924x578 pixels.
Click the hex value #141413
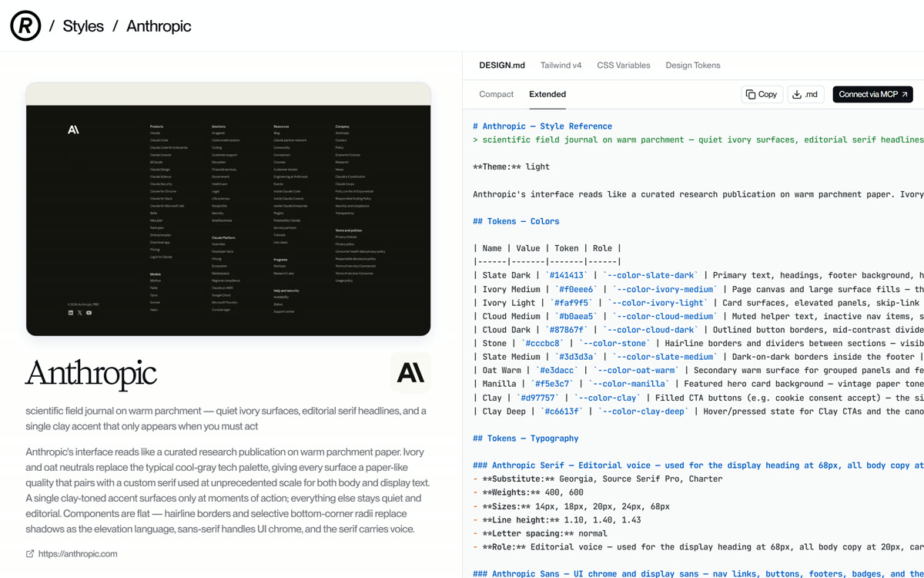(566, 275)
